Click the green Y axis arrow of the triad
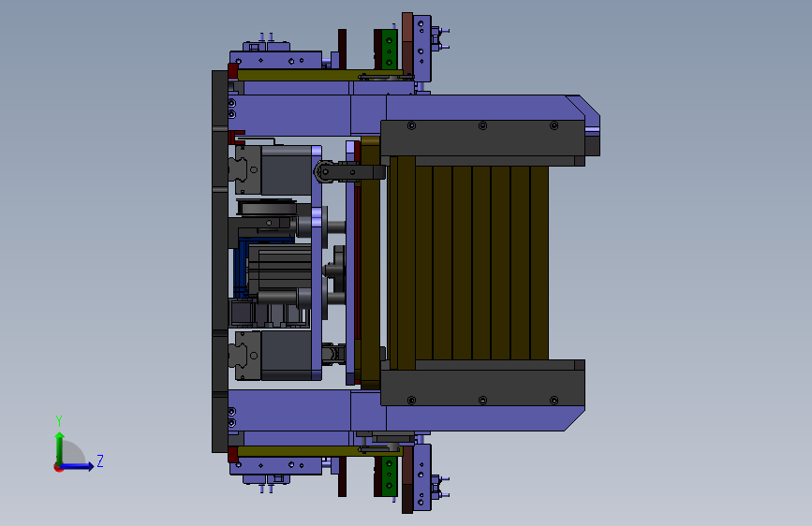 click(x=59, y=447)
